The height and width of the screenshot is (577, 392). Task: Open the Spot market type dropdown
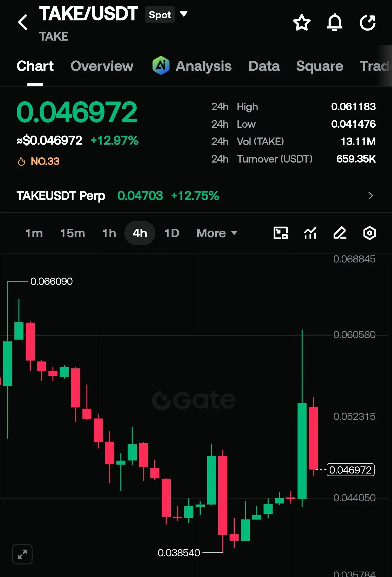(166, 14)
